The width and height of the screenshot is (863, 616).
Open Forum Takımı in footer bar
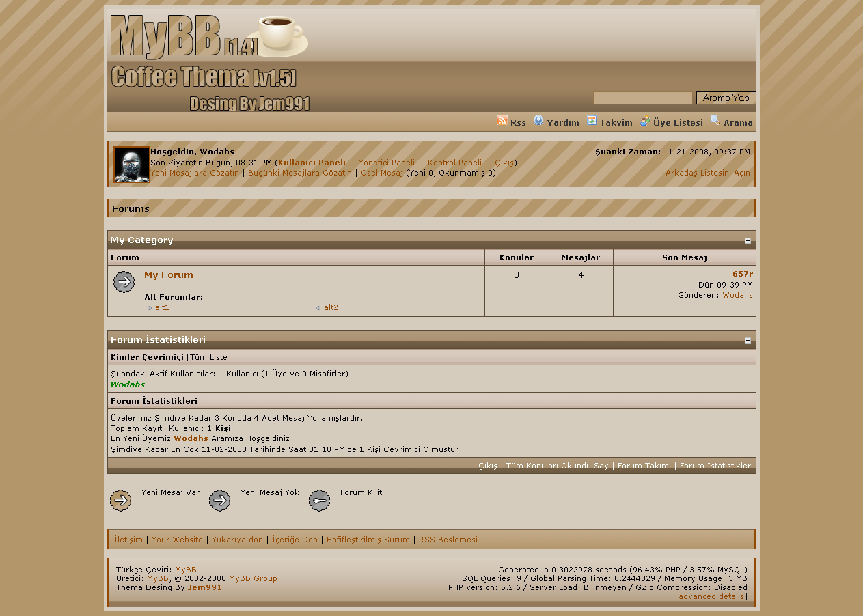(x=644, y=466)
